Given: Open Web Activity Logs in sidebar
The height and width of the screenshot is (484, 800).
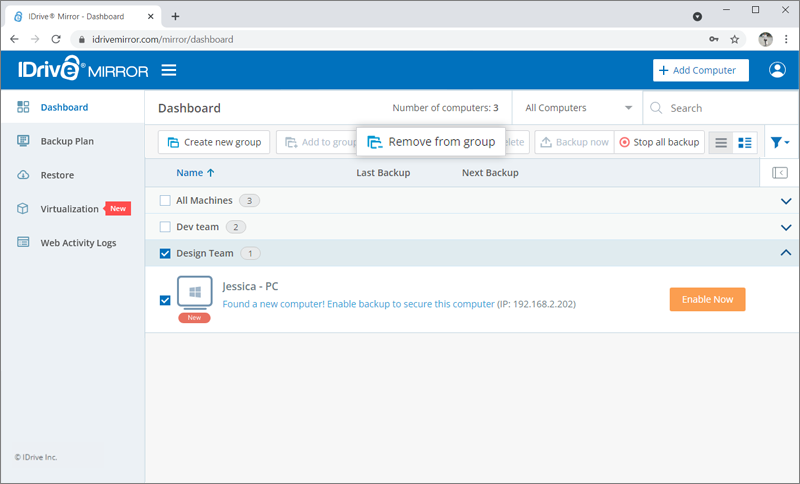Looking at the screenshot, I should click(x=78, y=243).
